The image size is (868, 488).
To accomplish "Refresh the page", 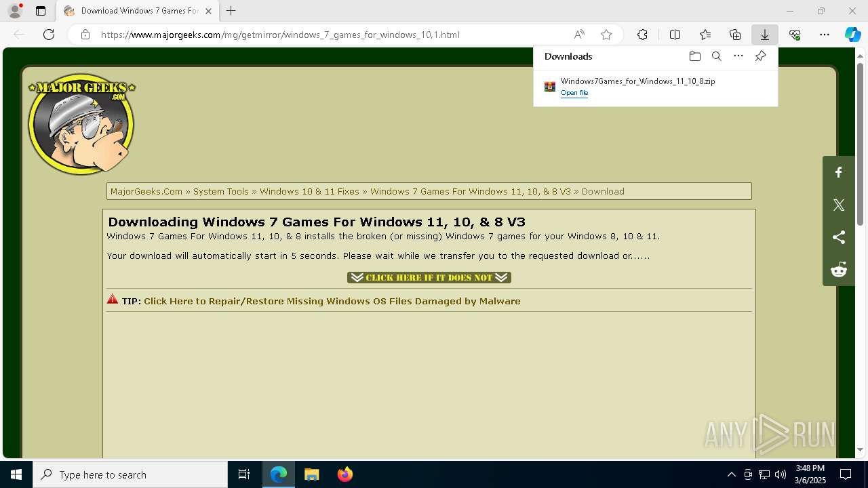I will pos(49,35).
